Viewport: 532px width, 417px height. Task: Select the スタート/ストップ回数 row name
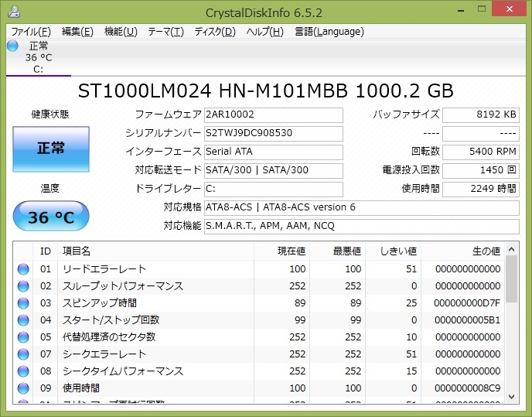pos(111,320)
